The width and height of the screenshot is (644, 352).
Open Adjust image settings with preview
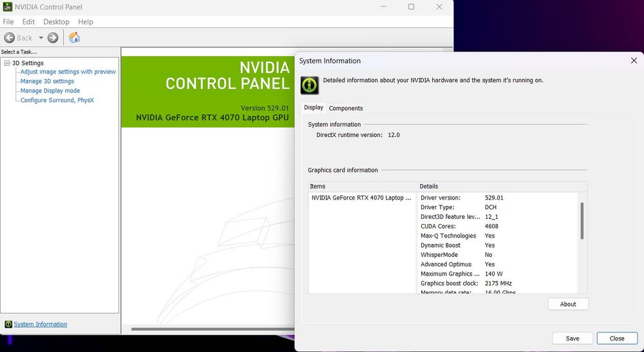[68, 71]
